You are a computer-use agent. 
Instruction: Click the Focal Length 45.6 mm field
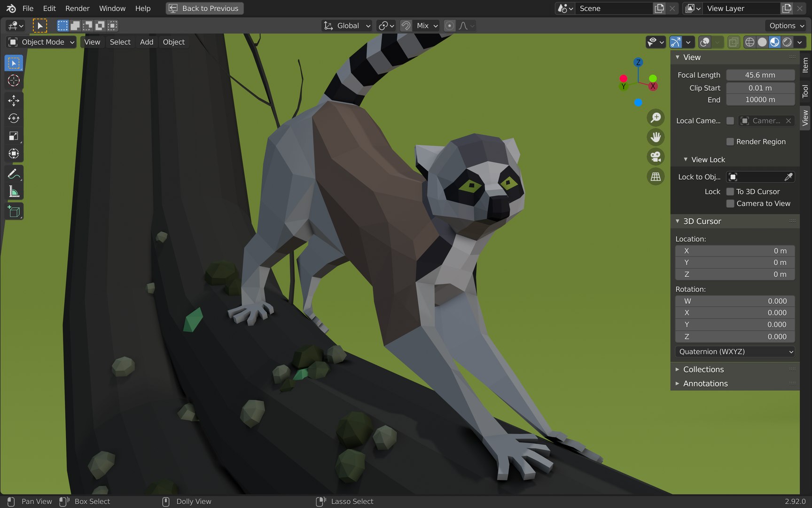760,75
